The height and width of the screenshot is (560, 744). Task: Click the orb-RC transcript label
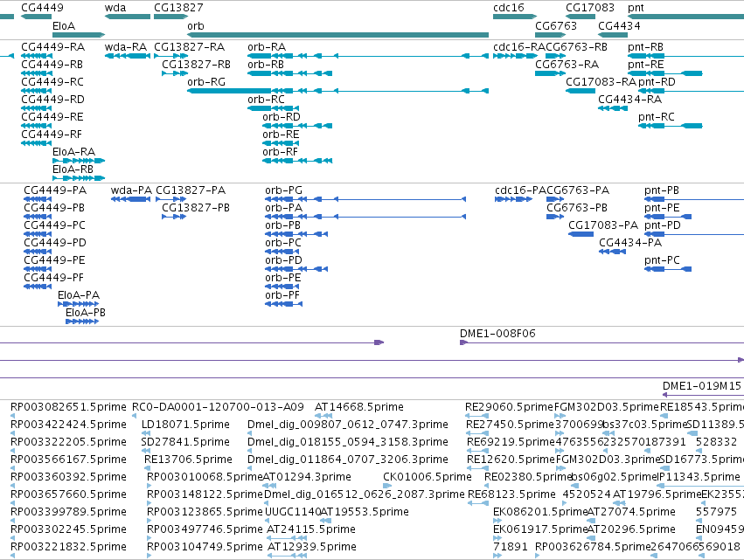[x=266, y=100]
